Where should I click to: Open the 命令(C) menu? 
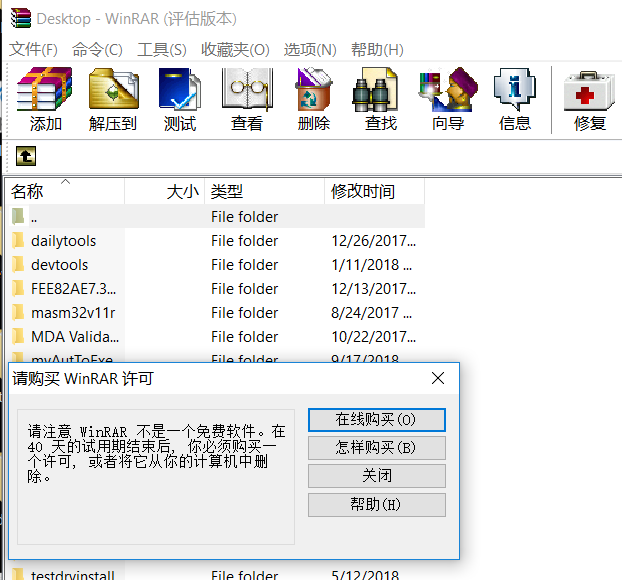click(97, 50)
